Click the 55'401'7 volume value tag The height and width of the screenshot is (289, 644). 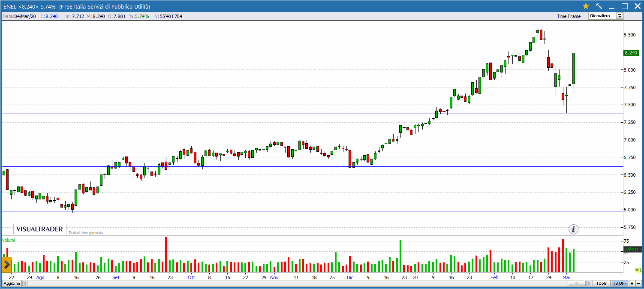pos(633,250)
